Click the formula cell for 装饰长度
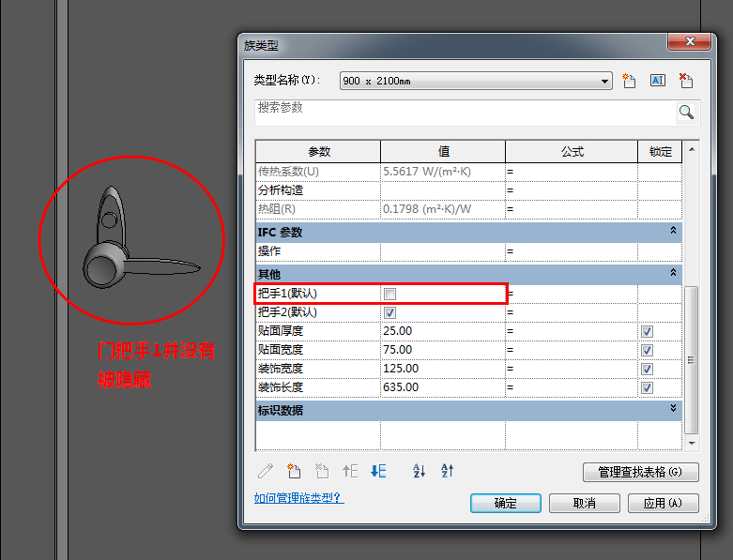This screenshot has height=560, width=733. (x=572, y=387)
